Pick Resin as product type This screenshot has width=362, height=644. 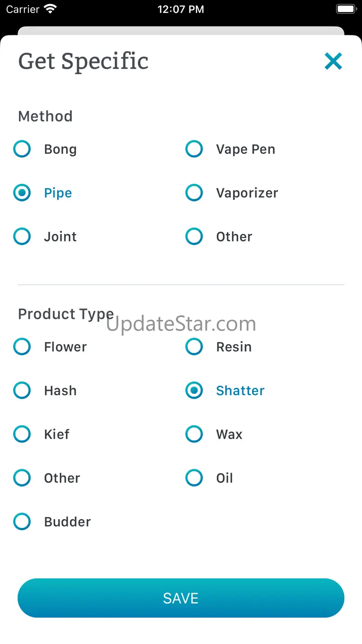pyautogui.click(x=194, y=347)
